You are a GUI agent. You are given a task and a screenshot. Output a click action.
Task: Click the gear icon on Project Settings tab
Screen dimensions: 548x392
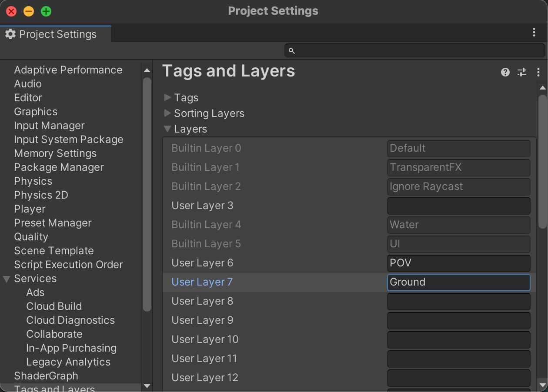(x=10, y=34)
